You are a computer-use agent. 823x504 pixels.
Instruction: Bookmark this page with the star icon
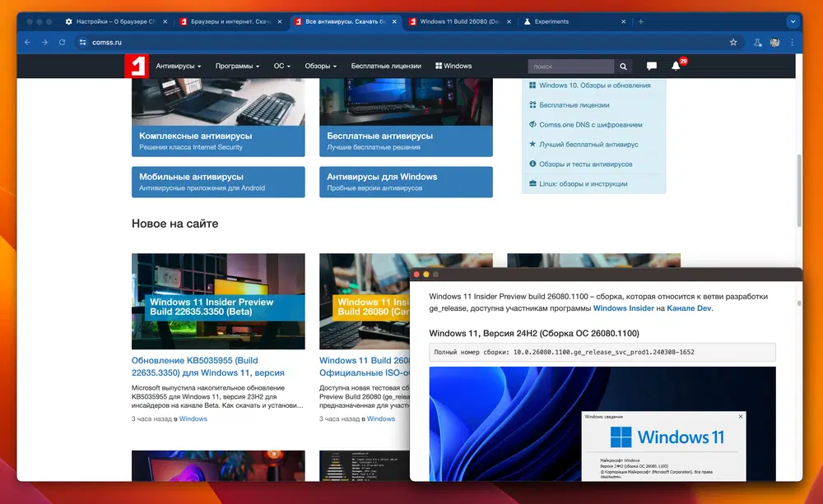pos(733,43)
